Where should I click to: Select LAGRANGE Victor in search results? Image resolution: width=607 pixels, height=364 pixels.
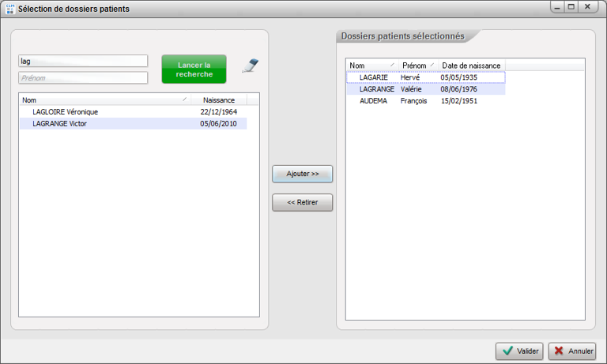(x=59, y=124)
